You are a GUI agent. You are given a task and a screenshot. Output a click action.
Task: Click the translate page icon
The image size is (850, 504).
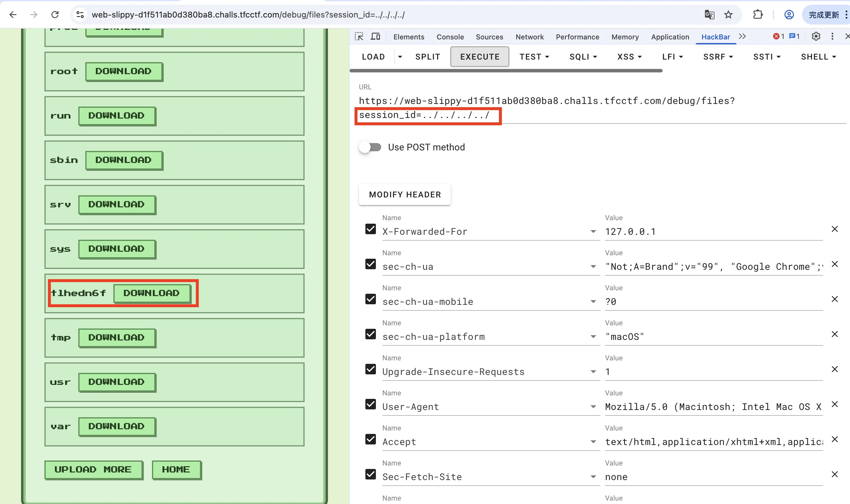pyautogui.click(x=710, y=15)
